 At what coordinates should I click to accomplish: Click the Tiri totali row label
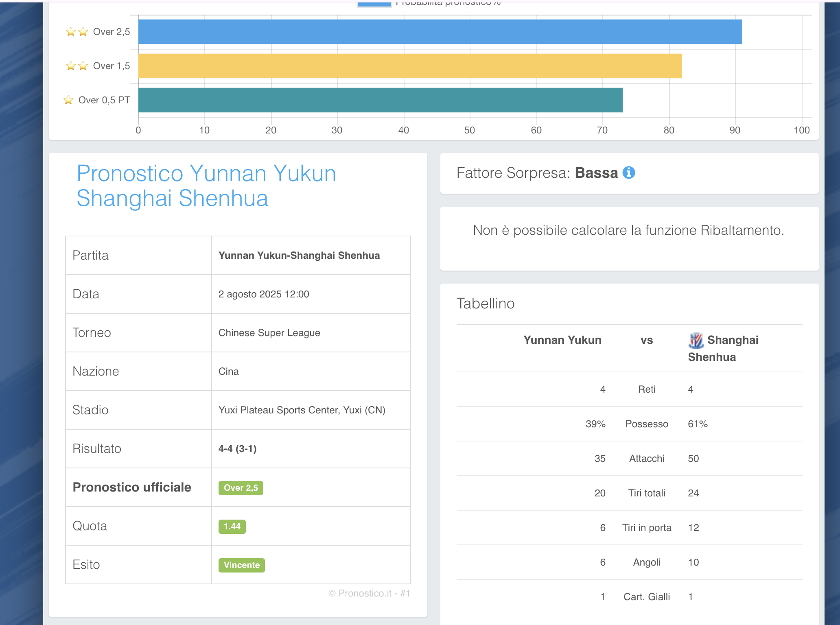647,493
